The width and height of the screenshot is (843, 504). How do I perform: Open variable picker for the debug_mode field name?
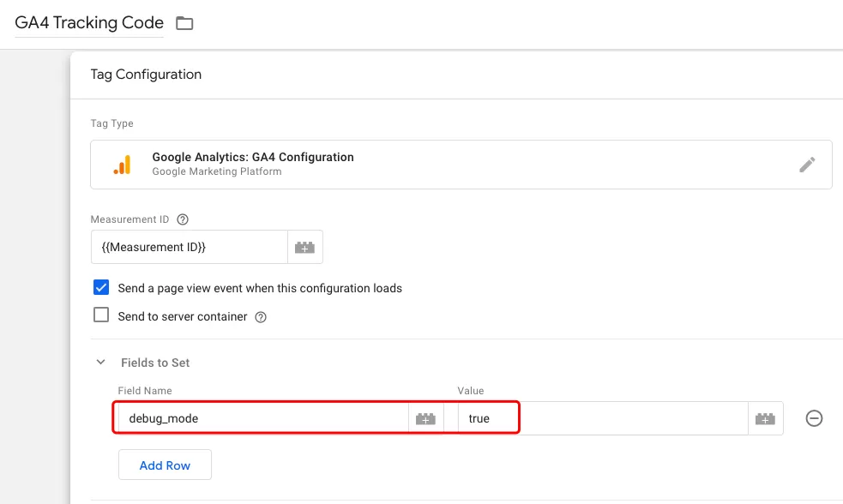click(x=426, y=418)
